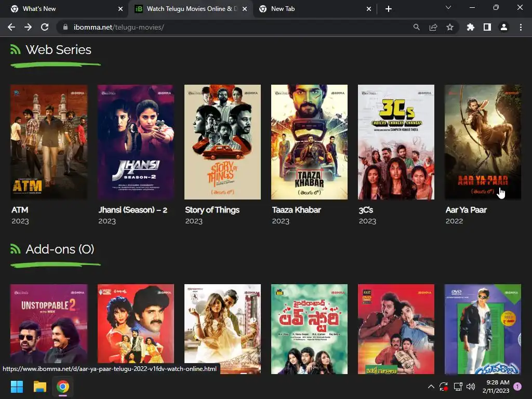
Task: Open File Explorer from taskbar
Action: tap(39, 387)
